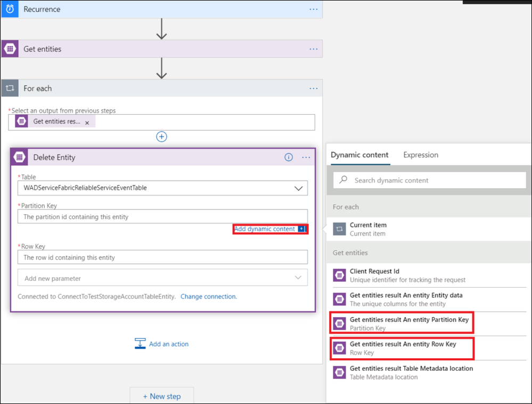Focus the Partition Key input field
This screenshot has width=532, height=404.
coord(162,216)
